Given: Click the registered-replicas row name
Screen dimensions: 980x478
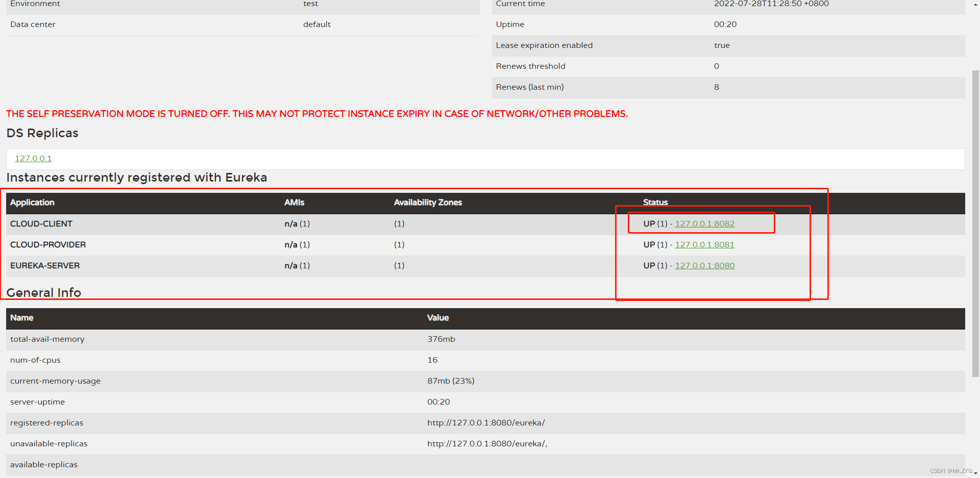Looking at the screenshot, I should coord(46,423).
